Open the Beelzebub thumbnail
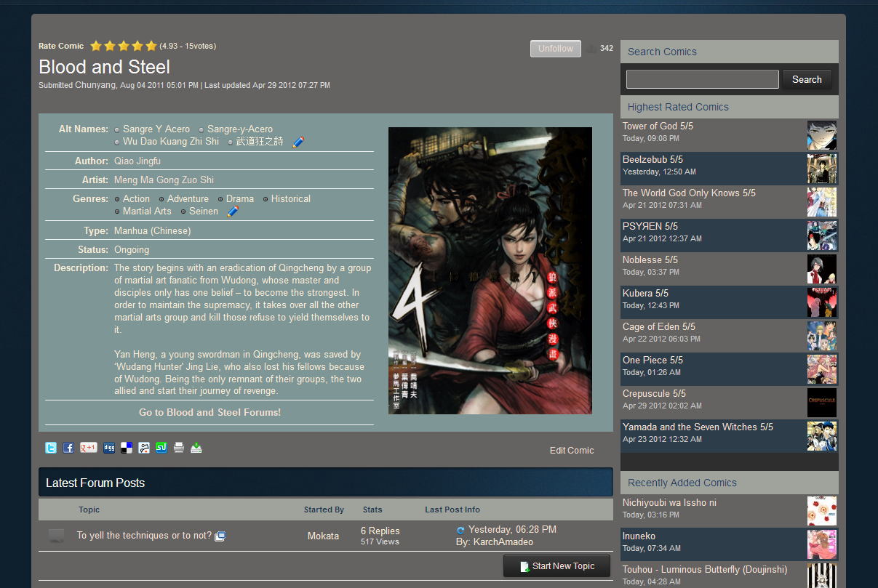 point(822,169)
